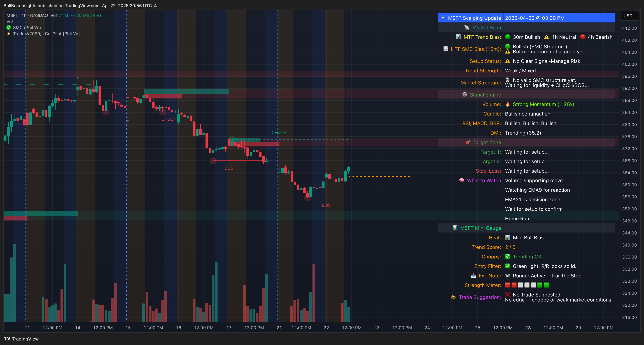
Task: Click the lightning icon beside Trader's Co-Pilot indicator
Action: (x=9, y=34)
